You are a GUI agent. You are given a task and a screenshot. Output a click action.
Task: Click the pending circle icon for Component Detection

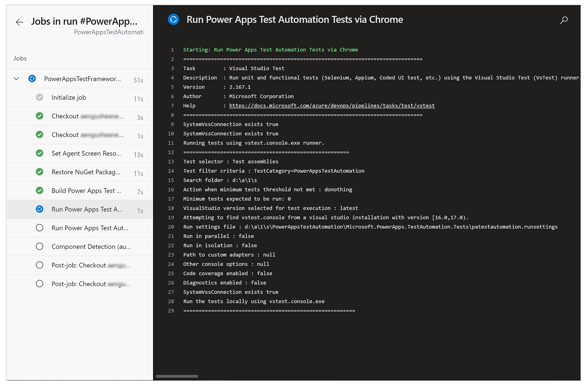[x=40, y=246]
